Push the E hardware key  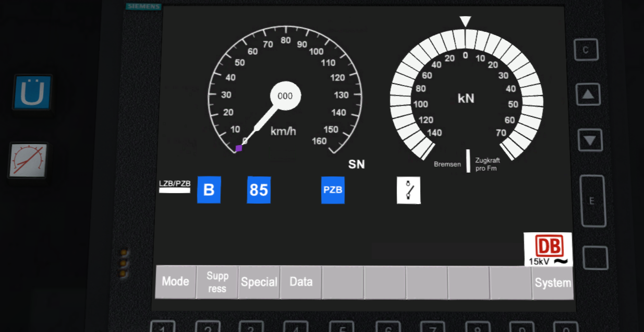click(x=592, y=201)
